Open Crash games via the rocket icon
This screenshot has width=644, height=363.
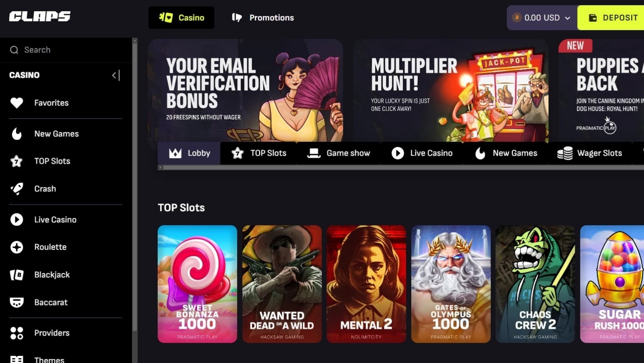tap(17, 189)
